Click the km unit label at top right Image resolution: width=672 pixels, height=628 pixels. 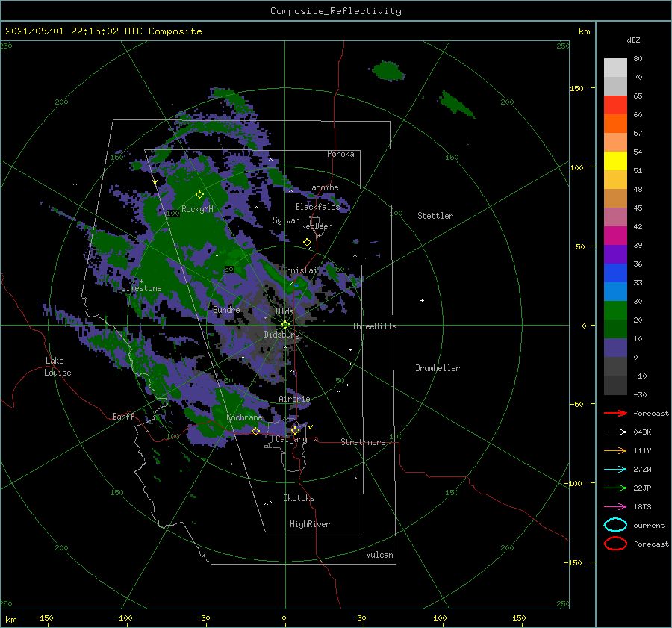pyautogui.click(x=584, y=31)
